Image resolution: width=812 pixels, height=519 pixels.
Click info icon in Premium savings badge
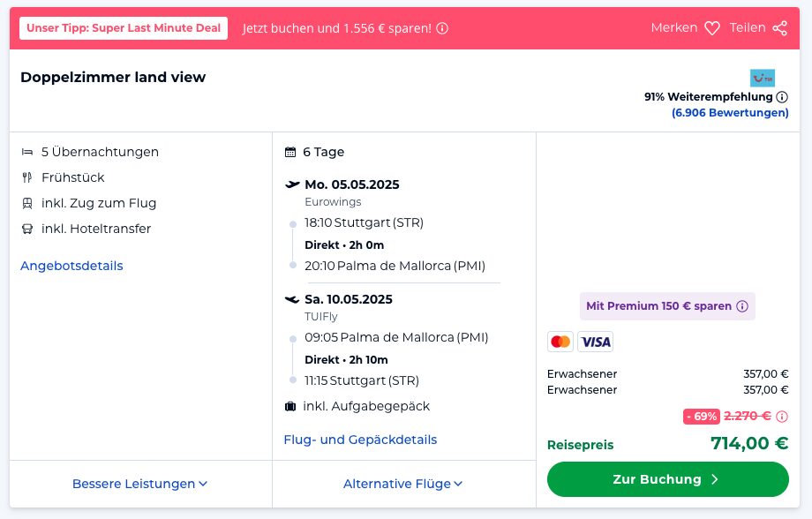coord(742,306)
